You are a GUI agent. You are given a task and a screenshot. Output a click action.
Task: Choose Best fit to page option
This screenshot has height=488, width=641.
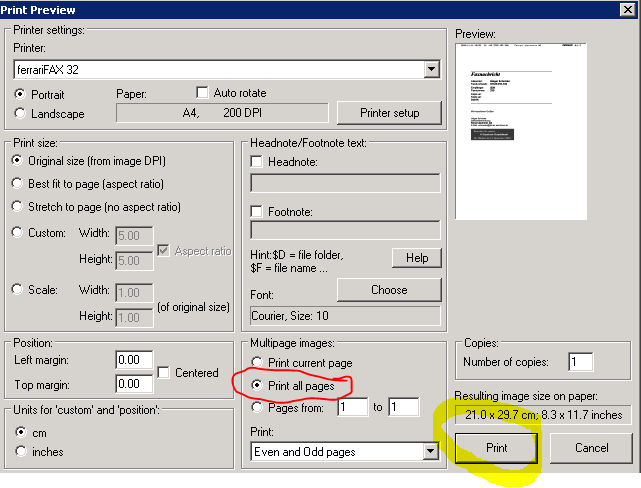click(20, 184)
